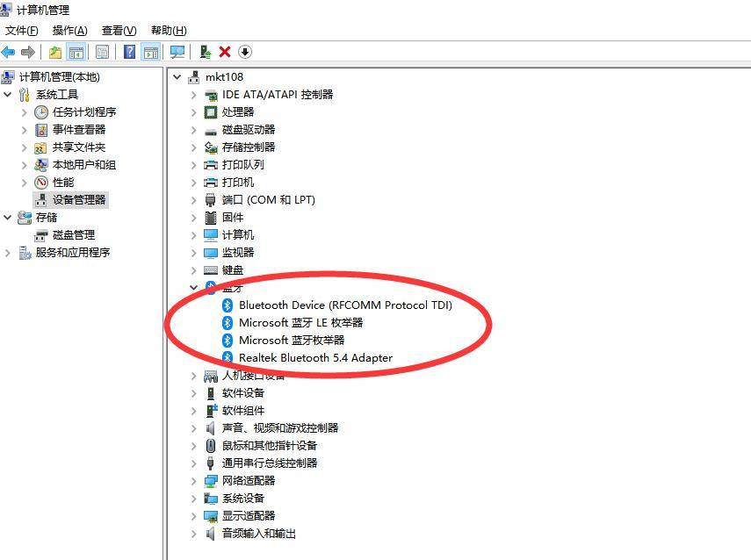Open Properties from the toolbar icon
The height and width of the screenshot is (560, 751).
pos(102,52)
